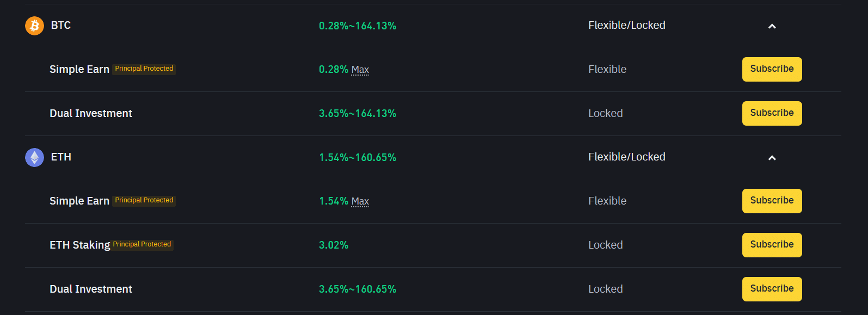868x315 pixels.
Task: Select the blue Ethereum logo
Action: 34,157
